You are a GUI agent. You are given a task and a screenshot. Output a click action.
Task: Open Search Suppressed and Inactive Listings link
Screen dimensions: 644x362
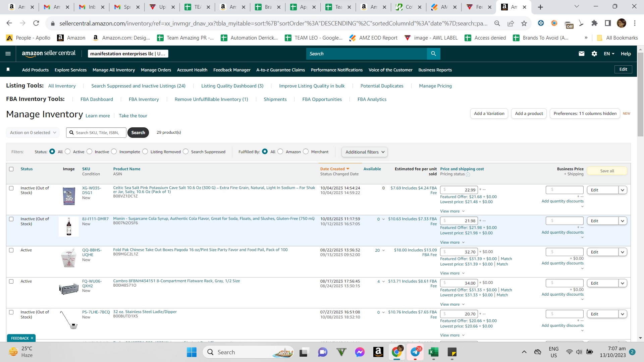click(x=138, y=86)
